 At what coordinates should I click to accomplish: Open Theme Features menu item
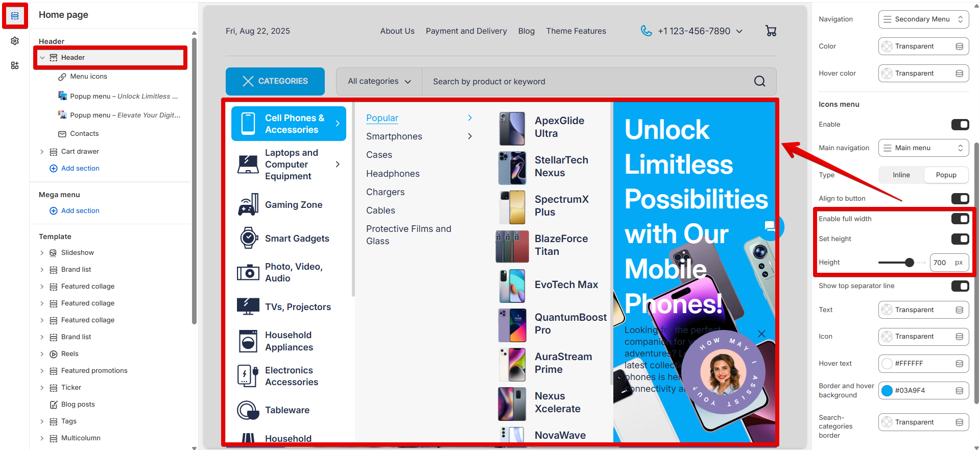[576, 31]
